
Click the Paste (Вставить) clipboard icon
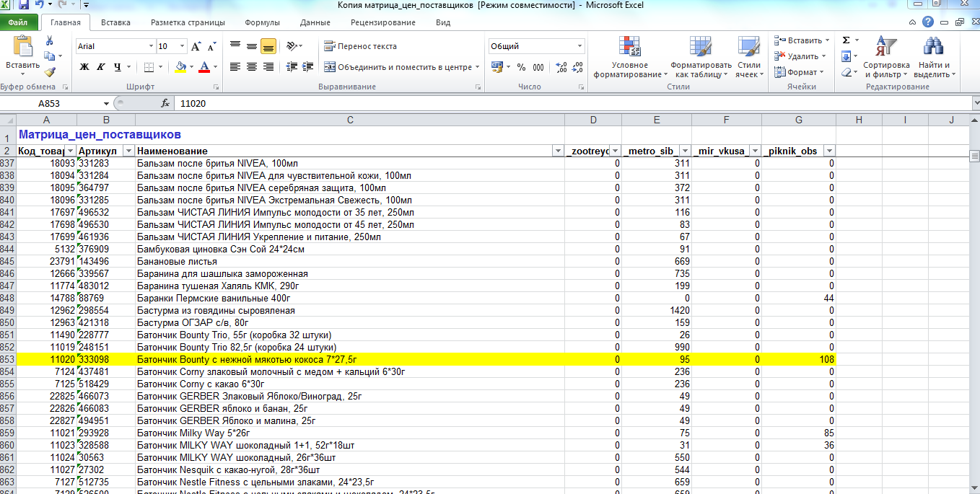click(23, 48)
